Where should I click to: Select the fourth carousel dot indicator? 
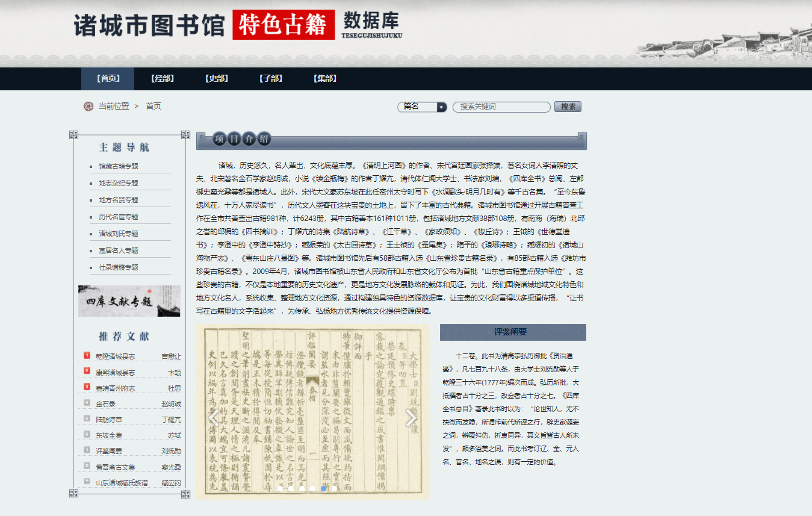tap(312, 488)
